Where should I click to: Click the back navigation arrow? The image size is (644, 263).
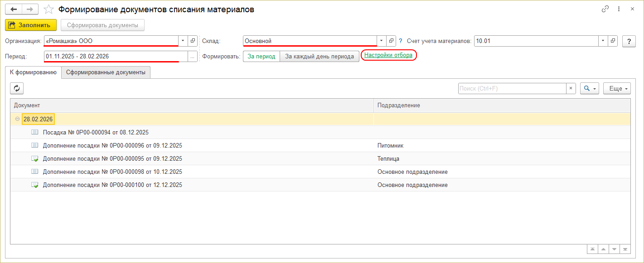coord(13,9)
